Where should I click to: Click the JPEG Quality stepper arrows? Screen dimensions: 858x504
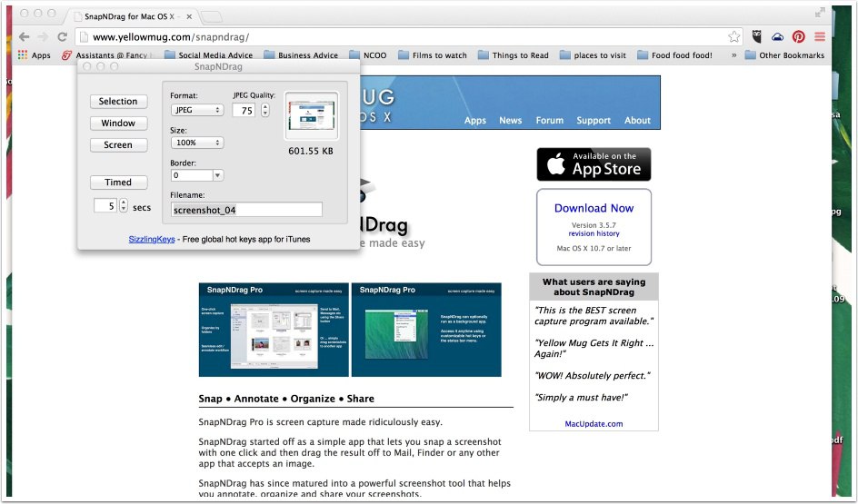coord(264,110)
